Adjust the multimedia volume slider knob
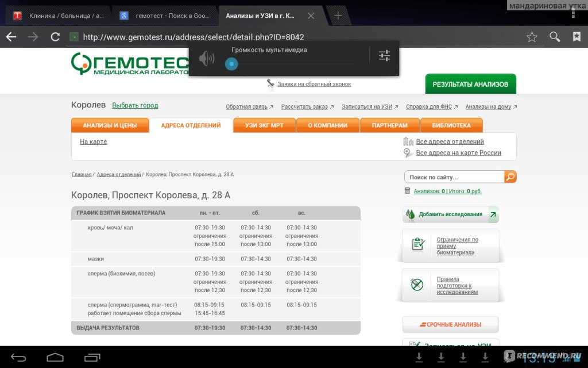The image size is (588, 368). point(231,64)
